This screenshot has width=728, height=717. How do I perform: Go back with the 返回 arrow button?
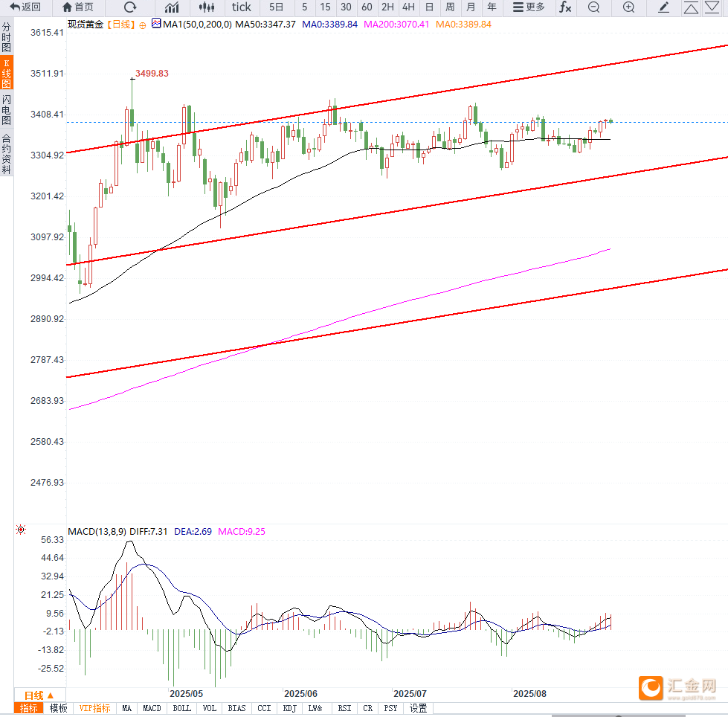(x=25, y=7)
